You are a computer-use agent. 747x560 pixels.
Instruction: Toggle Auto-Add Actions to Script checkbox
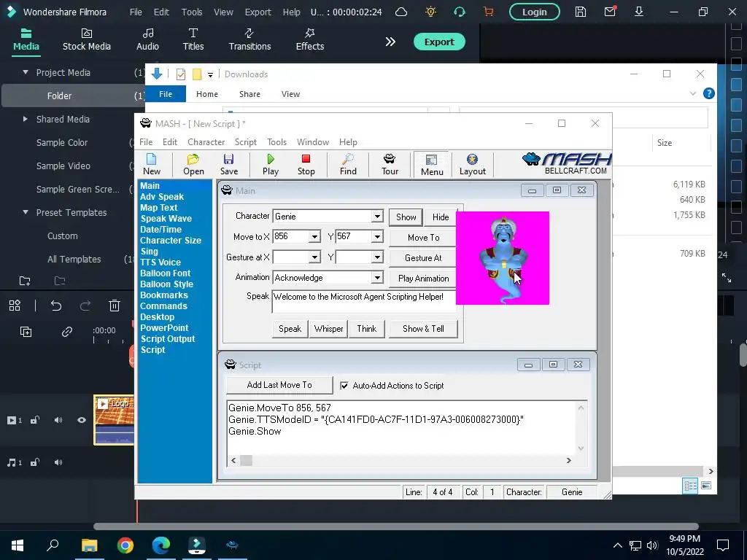point(344,386)
